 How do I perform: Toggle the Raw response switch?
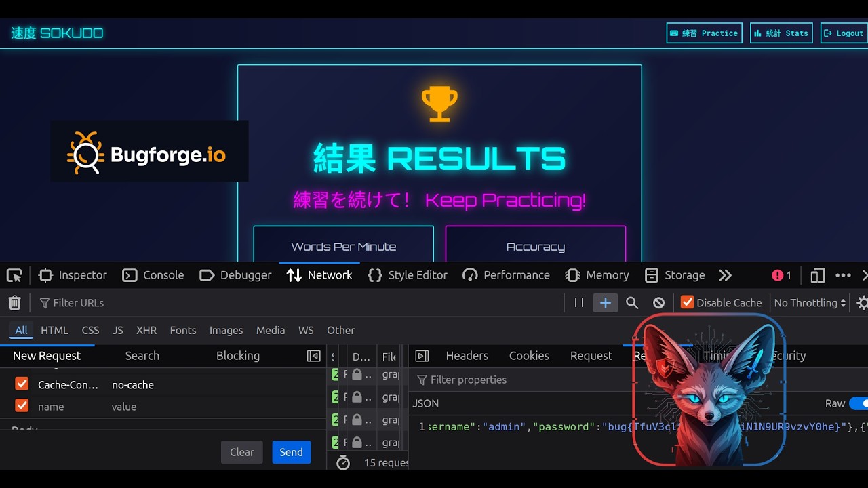click(859, 403)
